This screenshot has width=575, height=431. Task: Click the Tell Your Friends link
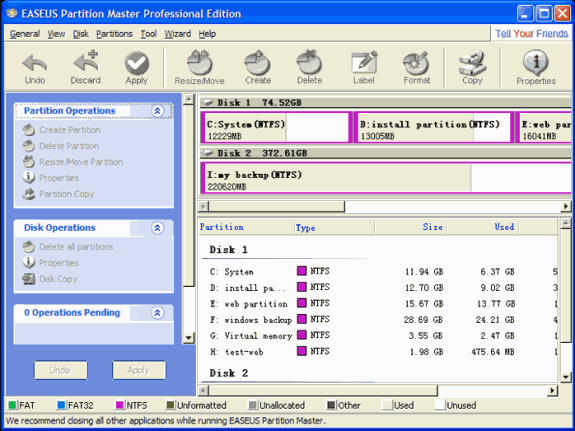[531, 34]
